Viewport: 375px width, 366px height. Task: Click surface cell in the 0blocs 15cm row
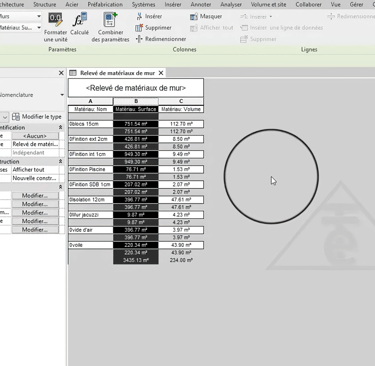pos(136,124)
